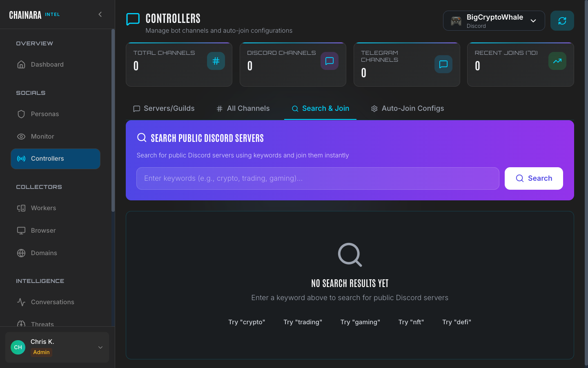588x368 pixels.
Task: Open the Workers page
Action: [56, 208]
